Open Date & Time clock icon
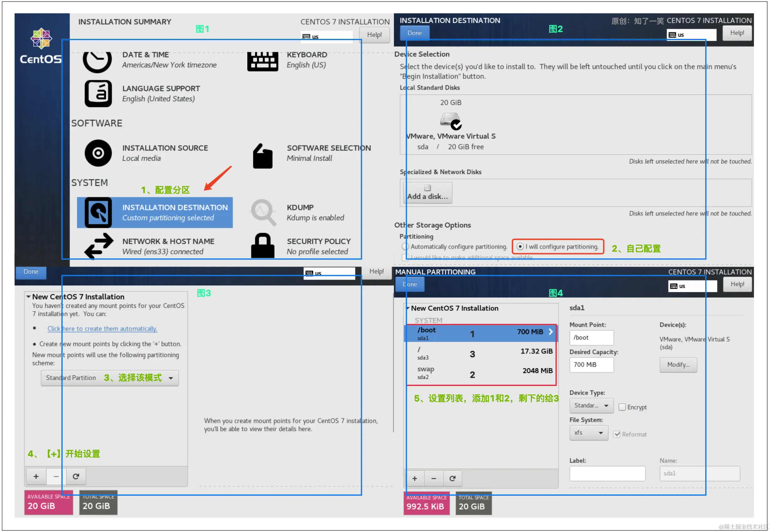This screenshot has height=532, width=771. (97, 62)
